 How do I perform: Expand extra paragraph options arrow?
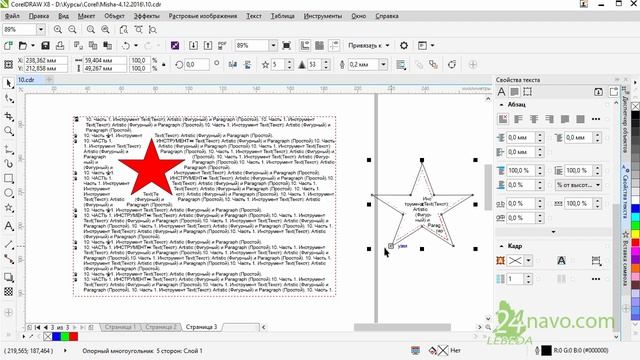point(553,232)
